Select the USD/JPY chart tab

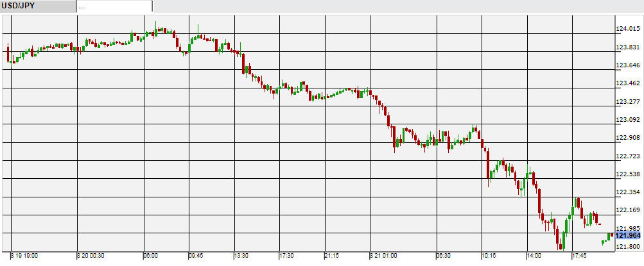[x=37, y=6]
